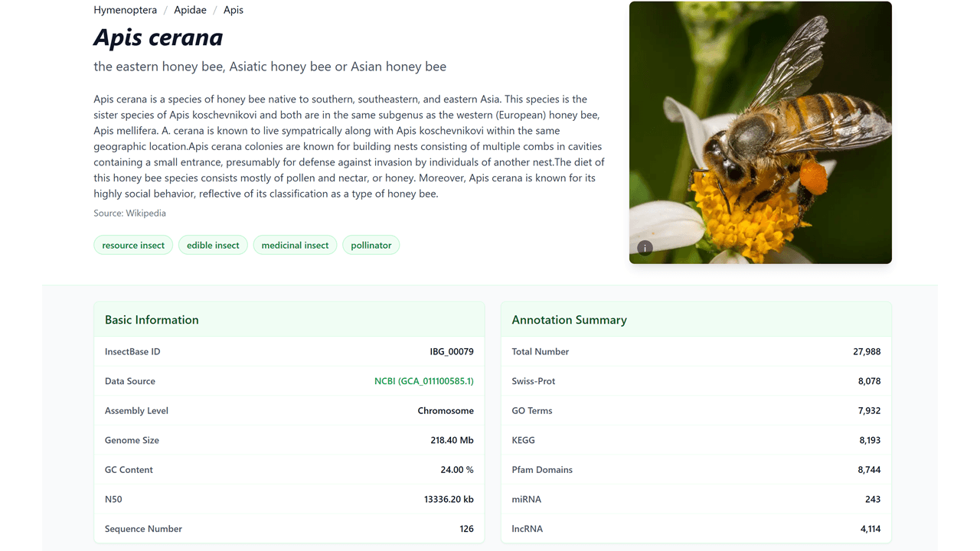Click the Pfam Domains row label

542,470
